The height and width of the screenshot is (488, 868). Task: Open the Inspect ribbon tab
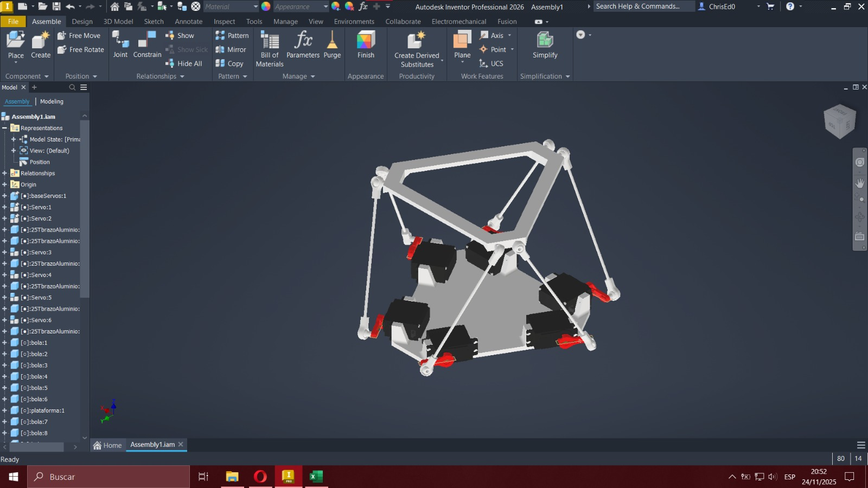tap(224, 22)
